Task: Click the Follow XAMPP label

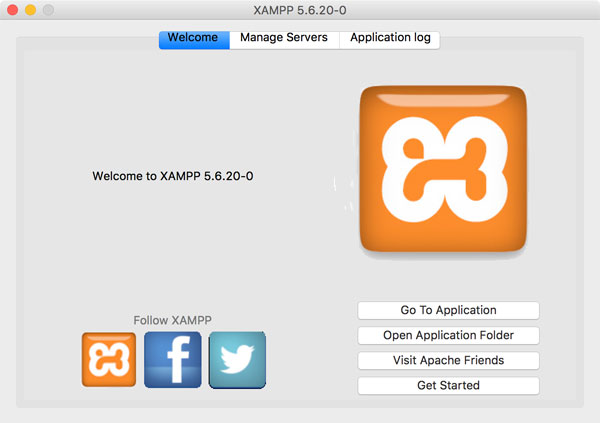Action: [x=172, y=320]
